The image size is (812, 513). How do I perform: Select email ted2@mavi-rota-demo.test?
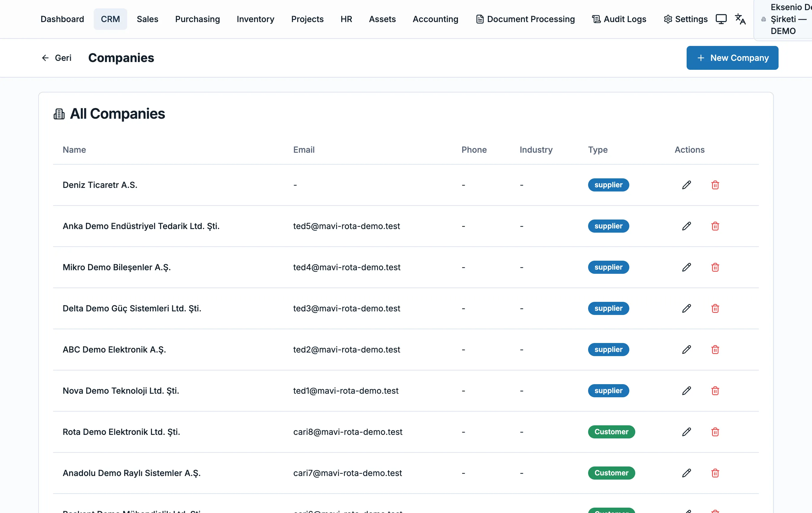pos(346,349)
